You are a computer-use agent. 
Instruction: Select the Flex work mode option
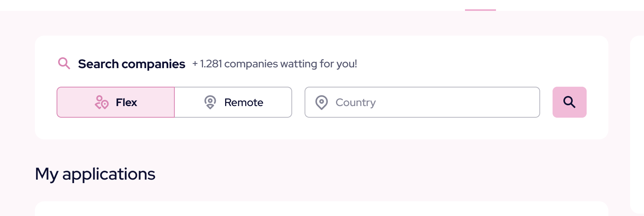pos(116,102)
